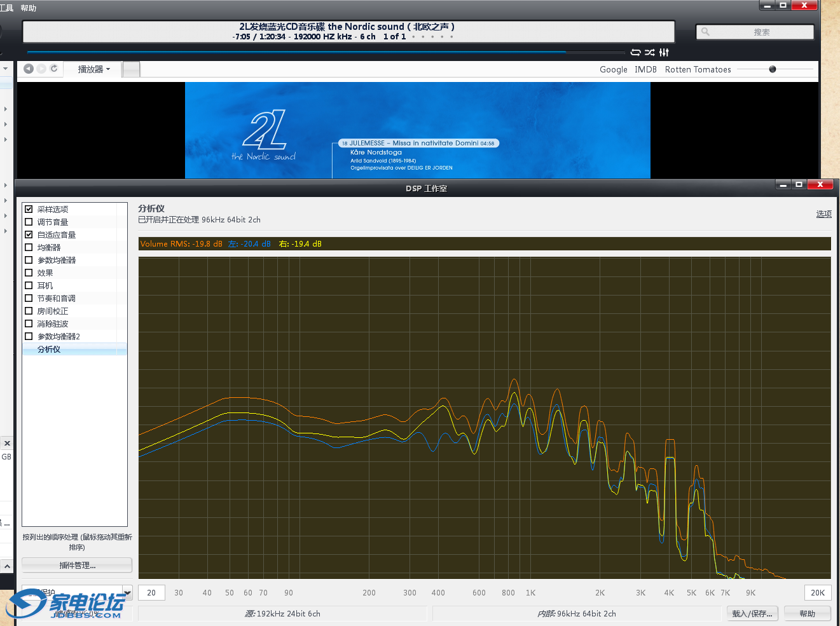The image size is (840, 626).
Task: Collapse the left panel using the up arrow
Action: pos(7,566)
